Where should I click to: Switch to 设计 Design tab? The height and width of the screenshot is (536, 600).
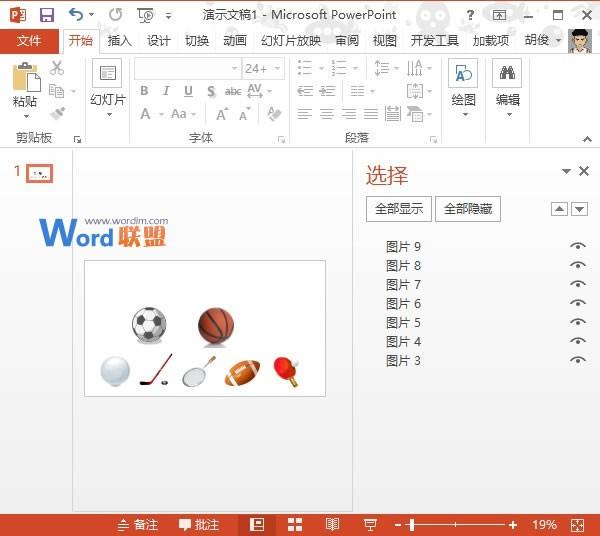(x=159, y=41)
